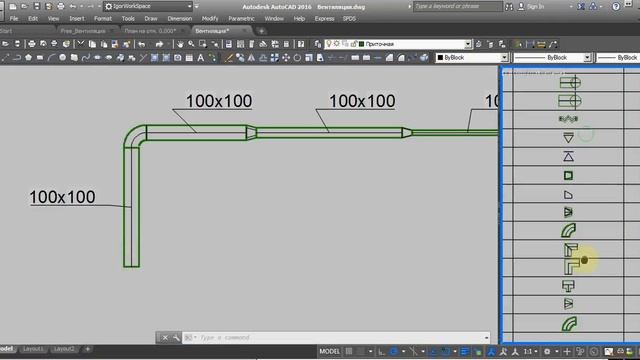Click the Redo arrow icon
Image resolution: width=640 pixels, height=360 pixels.
tap(159, 44)
